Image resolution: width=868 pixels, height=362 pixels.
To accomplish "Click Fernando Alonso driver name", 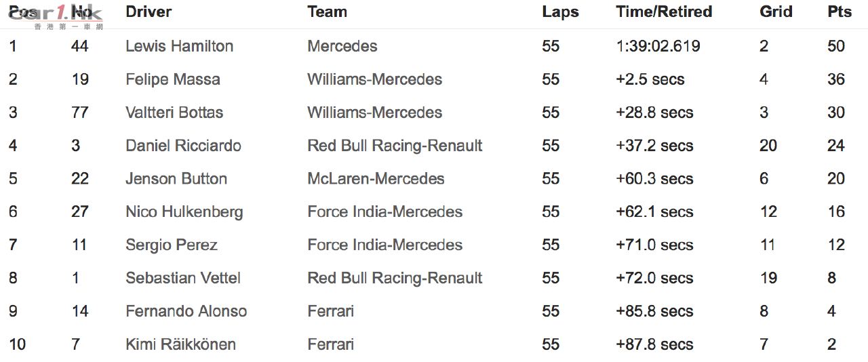I will [186, 311].
